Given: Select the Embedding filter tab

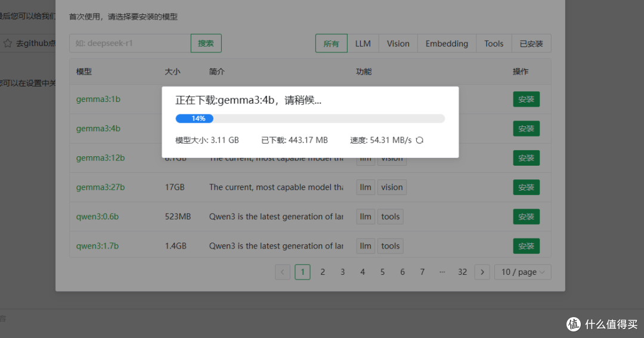Looking at the screenshot, I should coord(447,44).
